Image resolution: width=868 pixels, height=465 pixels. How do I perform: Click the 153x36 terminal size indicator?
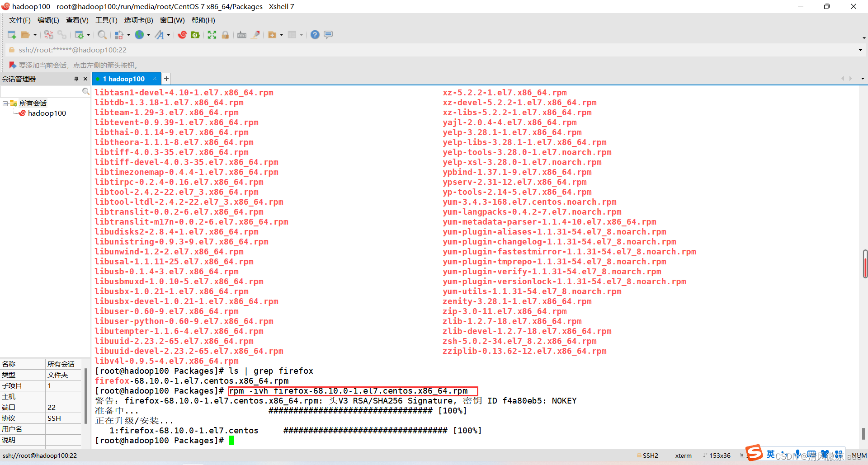tap(717, 456)
